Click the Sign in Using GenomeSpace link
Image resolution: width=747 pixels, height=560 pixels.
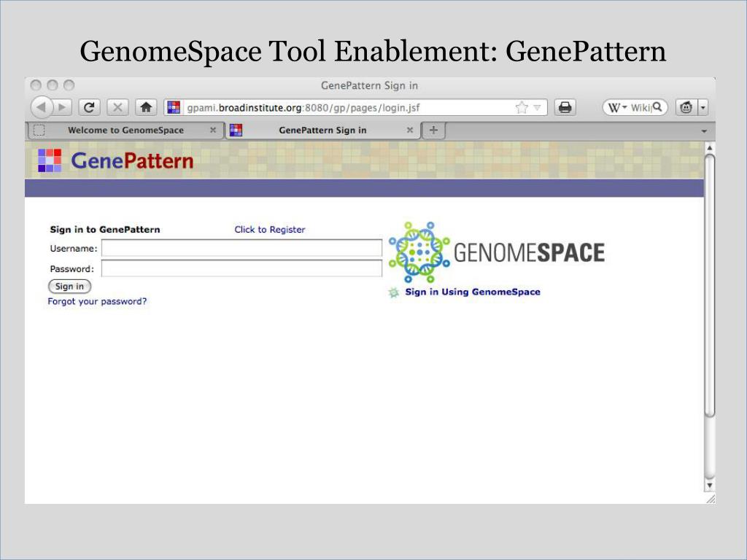473,292
